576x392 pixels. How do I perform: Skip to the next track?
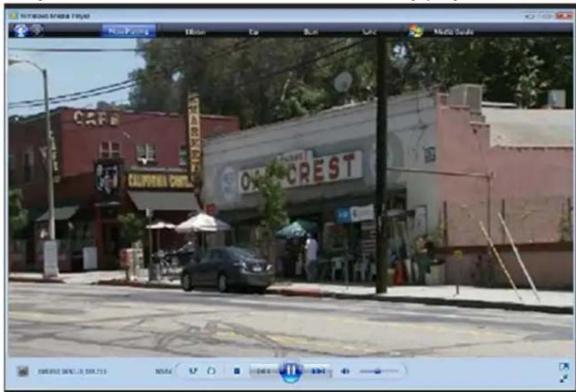(x=318, y=371)
